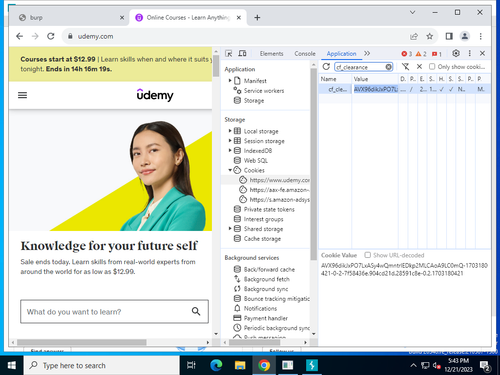
Task: Clear all cookies using filter-clear icon
Action: tap(405, 67)
